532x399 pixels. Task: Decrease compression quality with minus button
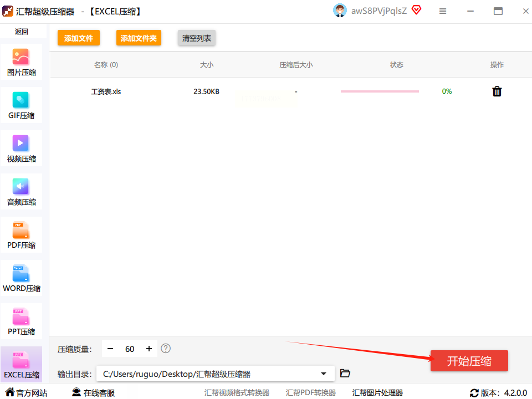point(110,349)
